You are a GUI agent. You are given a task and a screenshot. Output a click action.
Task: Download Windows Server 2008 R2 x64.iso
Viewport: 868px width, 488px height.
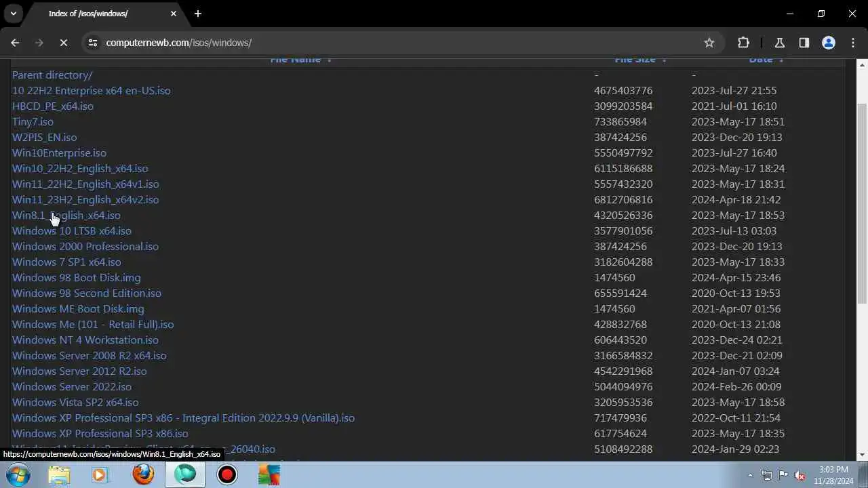tap(89, 355)
